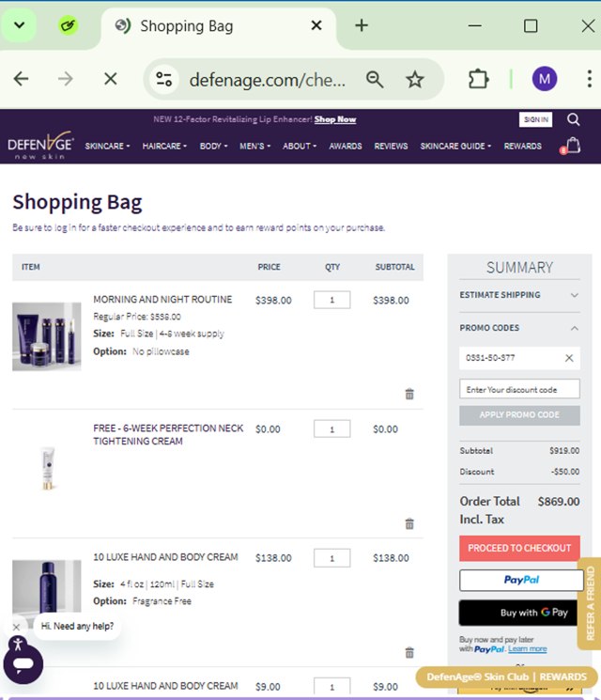
Task: Open the REFER A FRIEND side tab
Action: click(589, 603)
